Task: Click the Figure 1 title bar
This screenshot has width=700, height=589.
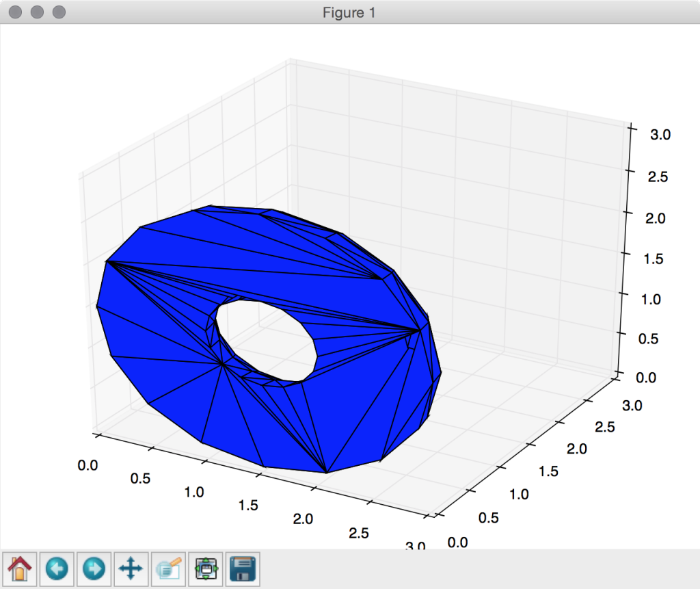Action: point(350,12)
